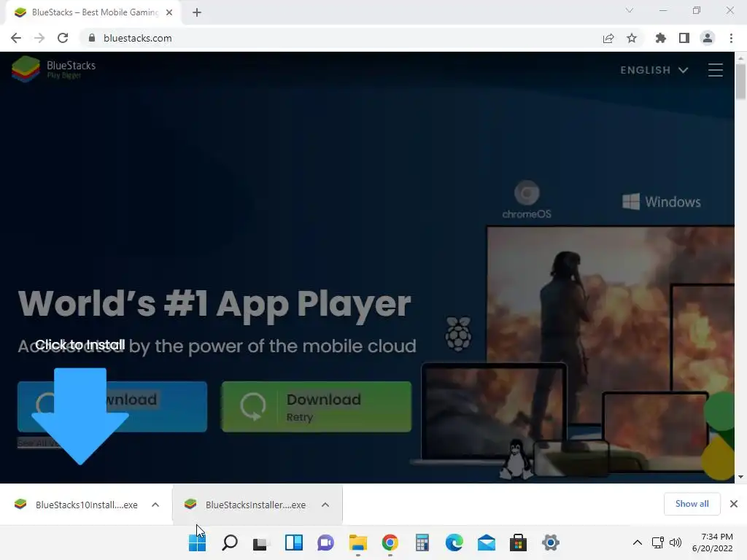Screen dimensions: 747x560
Task: Click the Raspberry Pi icon
Action: [x=458, y=334]
